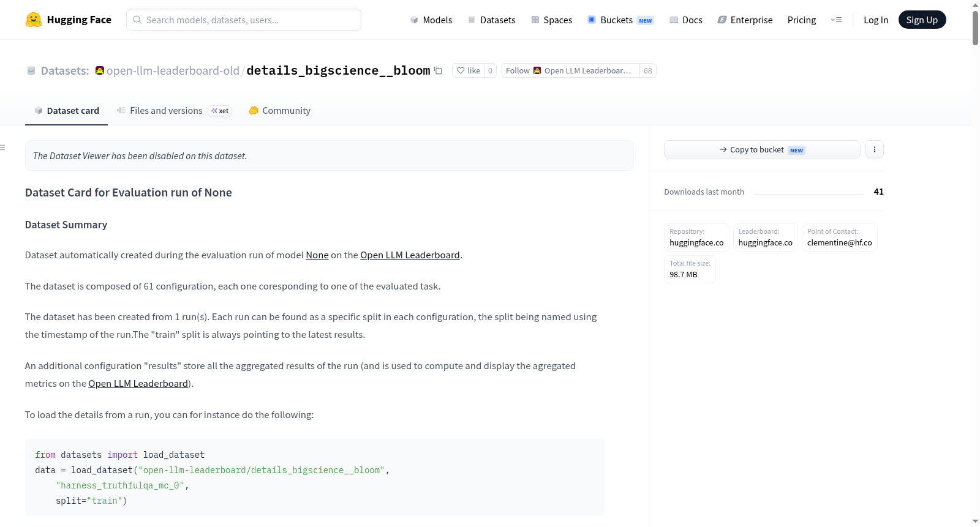Click the Datasets breadcrumb icon
Viewport: 980px width, 527px height.
31,71
